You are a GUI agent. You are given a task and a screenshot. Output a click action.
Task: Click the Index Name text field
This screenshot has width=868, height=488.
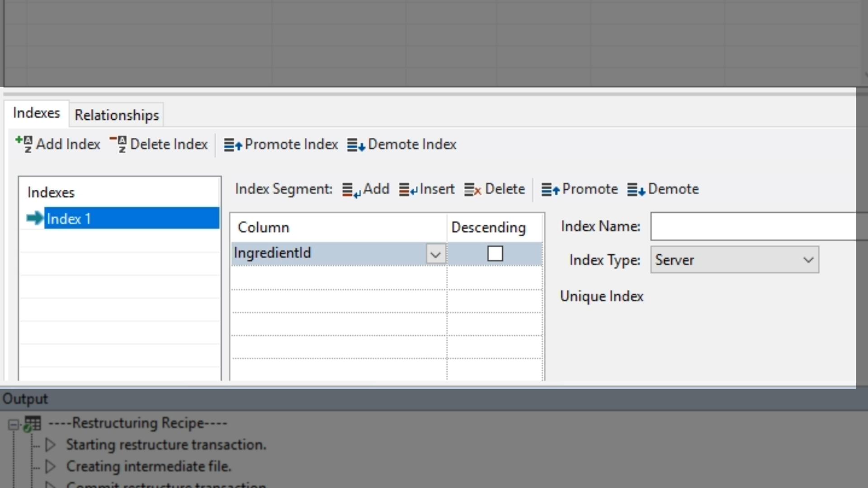(753, 226)
